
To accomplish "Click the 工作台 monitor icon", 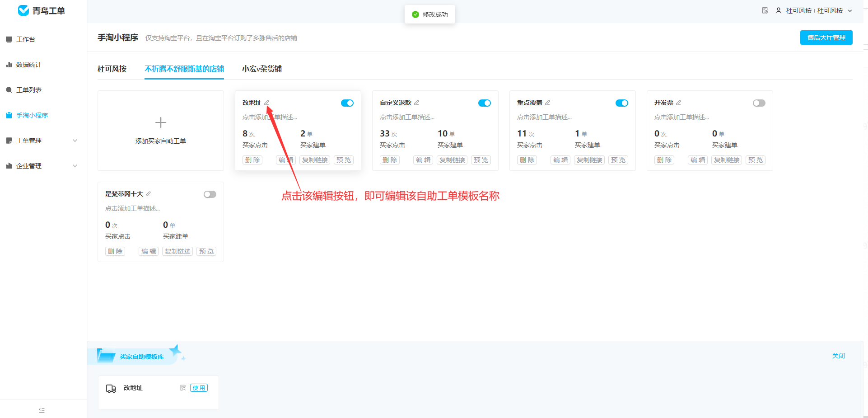I will (9, 39).
